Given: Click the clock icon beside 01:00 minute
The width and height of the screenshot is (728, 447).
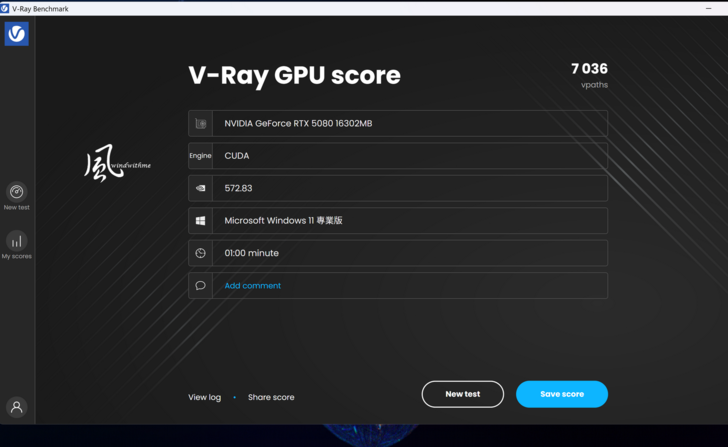Looking at the screenshot, I should pyautogui.click(x=200, y=253).
